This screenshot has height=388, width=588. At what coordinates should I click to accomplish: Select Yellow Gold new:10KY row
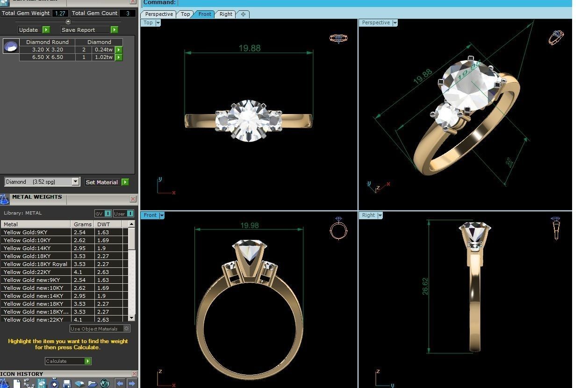pos(64,287)
